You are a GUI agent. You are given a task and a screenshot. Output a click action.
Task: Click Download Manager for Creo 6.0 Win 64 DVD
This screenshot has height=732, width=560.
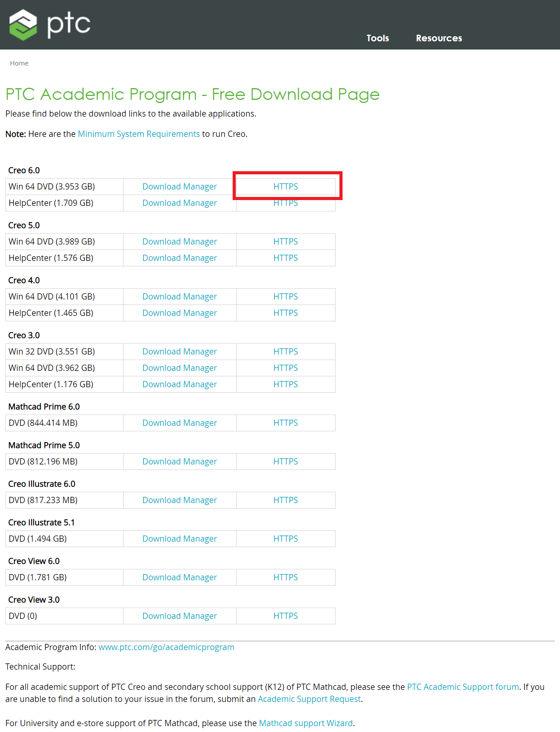pyautogui.click(x=180, y=186)
